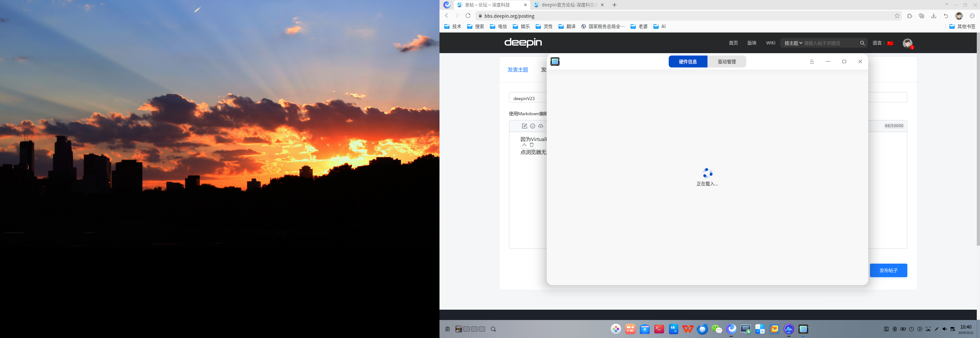Open the terminal app in the dock
Screen dimensions: 980x338
[659, 329]
